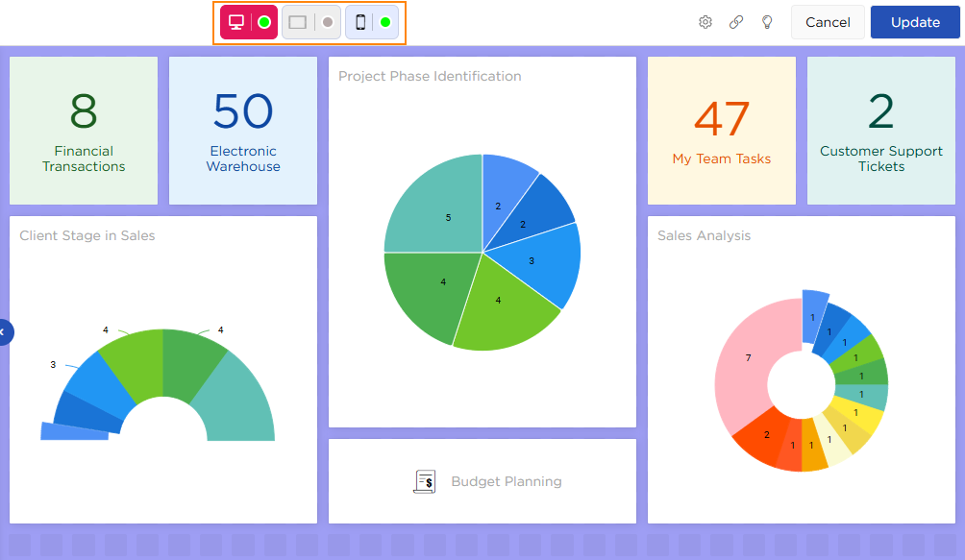Image resolution: width=965 pixels, height=560 pixels.
Task: Open the My Team Tasks tile
Action: (722, 131)
